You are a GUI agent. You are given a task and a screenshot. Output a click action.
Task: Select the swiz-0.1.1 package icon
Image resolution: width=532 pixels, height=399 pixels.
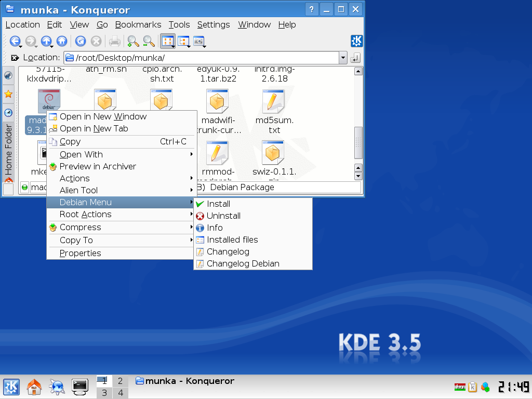pos(273,153)
